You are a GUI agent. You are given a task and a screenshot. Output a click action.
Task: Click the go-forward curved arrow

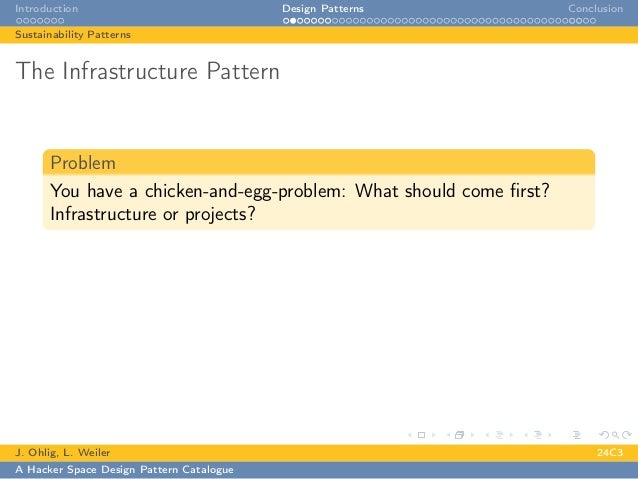[x=627, y=435]
